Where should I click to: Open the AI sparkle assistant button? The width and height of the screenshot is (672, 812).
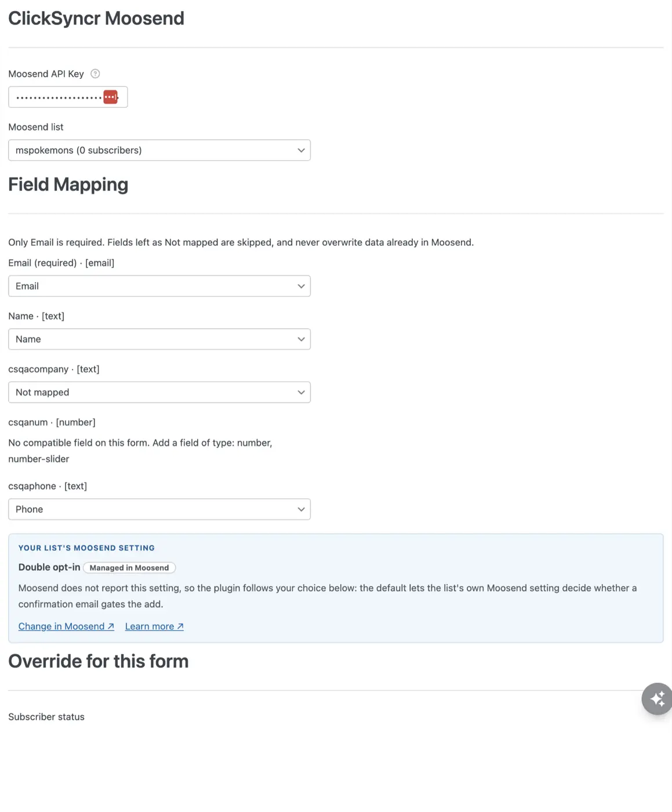(x=657, y=699)
